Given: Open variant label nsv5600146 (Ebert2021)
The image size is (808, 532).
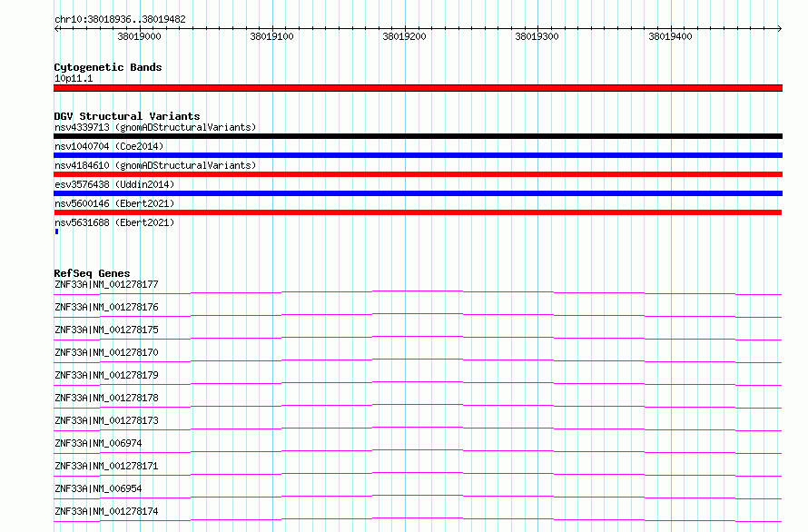Looking at the screenshot, I should click(114, 203).
